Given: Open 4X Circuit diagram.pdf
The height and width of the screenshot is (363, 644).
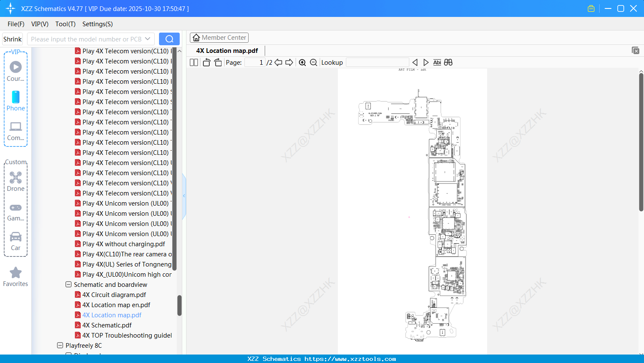Looking at the screenshot, I should coord(114,295).
